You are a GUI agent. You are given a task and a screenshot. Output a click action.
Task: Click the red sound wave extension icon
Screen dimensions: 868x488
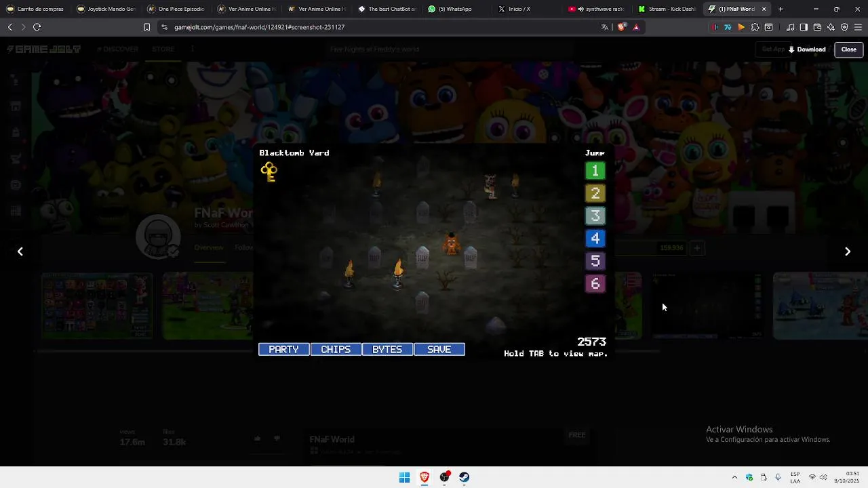click(x=714, y=27)
